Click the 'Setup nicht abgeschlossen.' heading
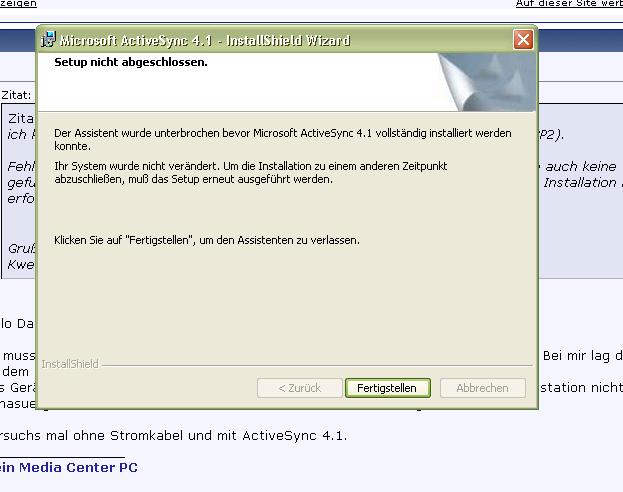This screenshot has height=492, width=623. [x=131, y=62]
